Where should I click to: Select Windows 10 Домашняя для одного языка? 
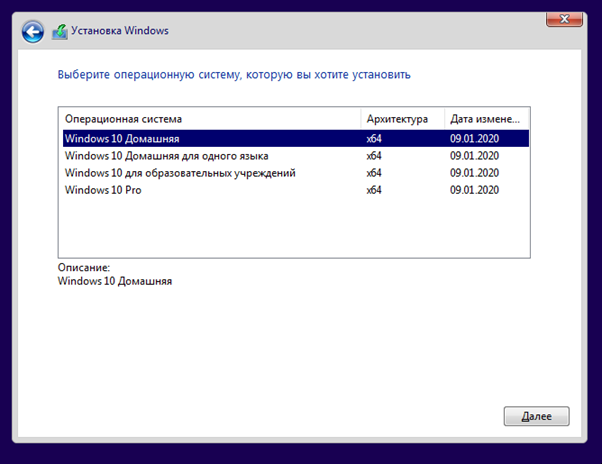[x=296, y=156]
